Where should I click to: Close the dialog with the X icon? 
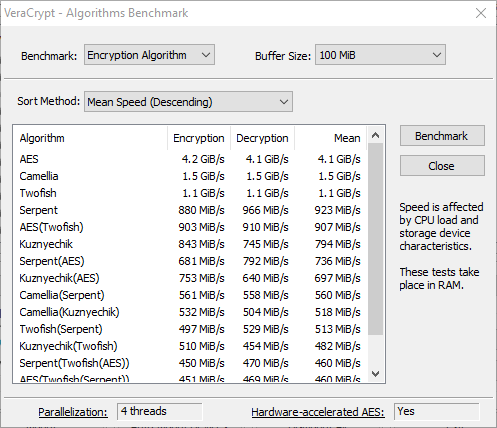click(481, 13)
